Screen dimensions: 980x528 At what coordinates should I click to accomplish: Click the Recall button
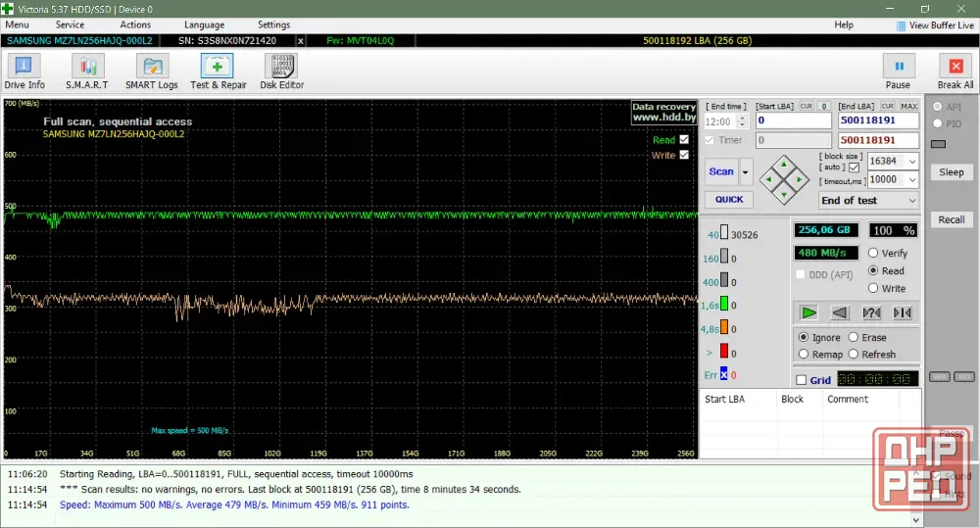point(952,220)
